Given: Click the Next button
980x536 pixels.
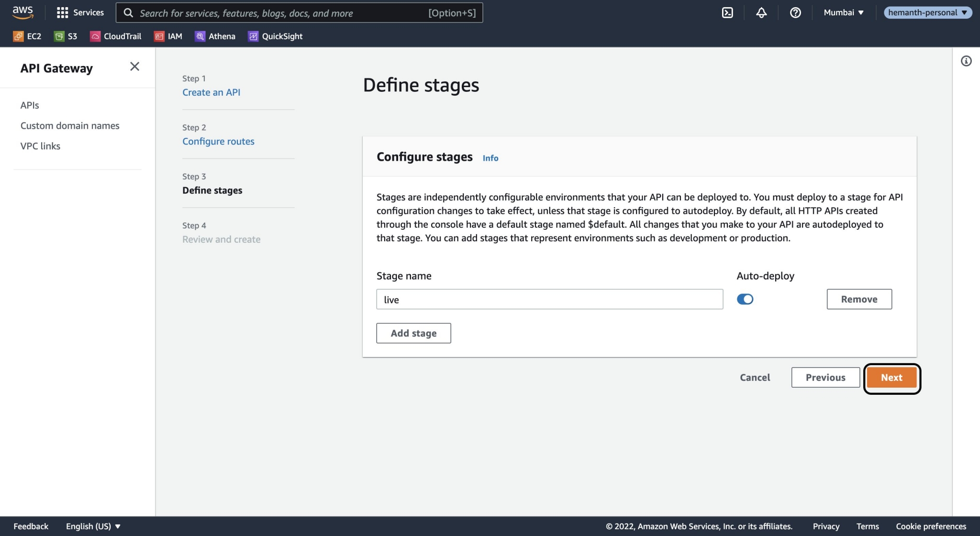Looking at the screenshot, I should 891,378.
